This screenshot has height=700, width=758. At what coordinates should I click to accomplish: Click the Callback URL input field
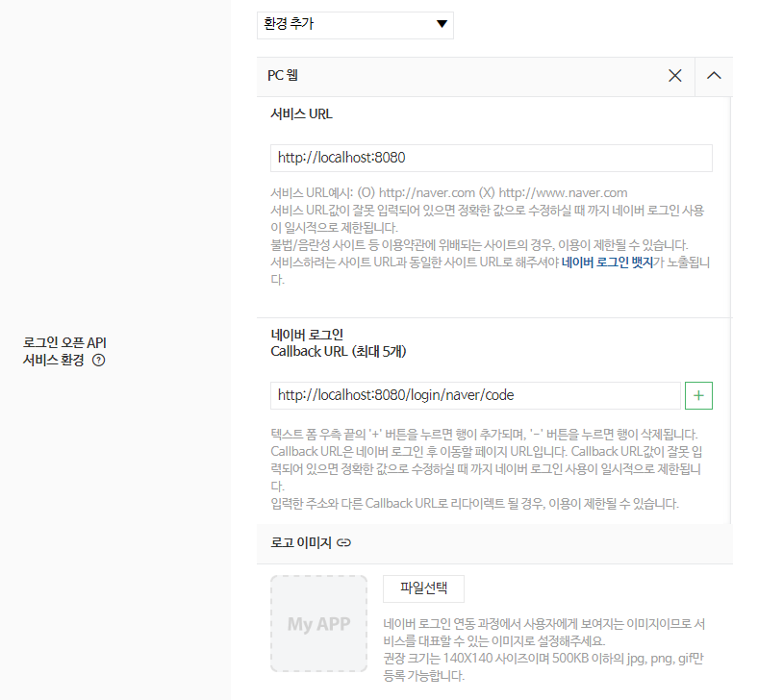[x=476, y=395]
